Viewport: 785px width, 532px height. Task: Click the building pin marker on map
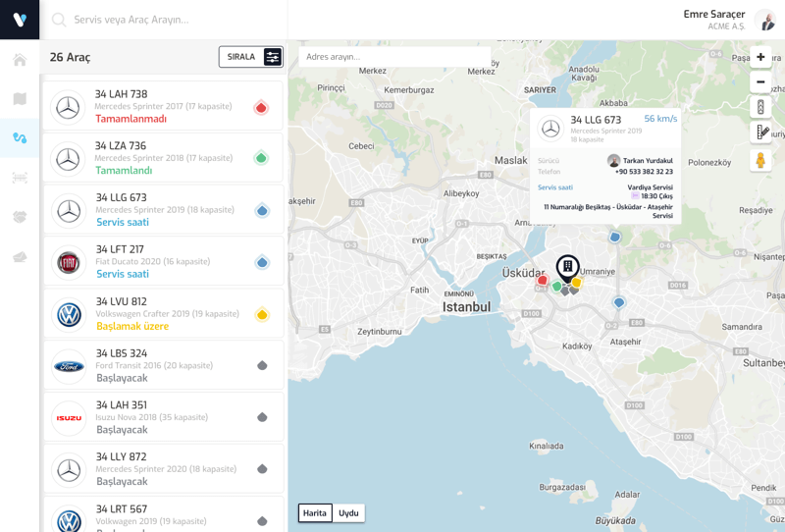pos(568,269)
